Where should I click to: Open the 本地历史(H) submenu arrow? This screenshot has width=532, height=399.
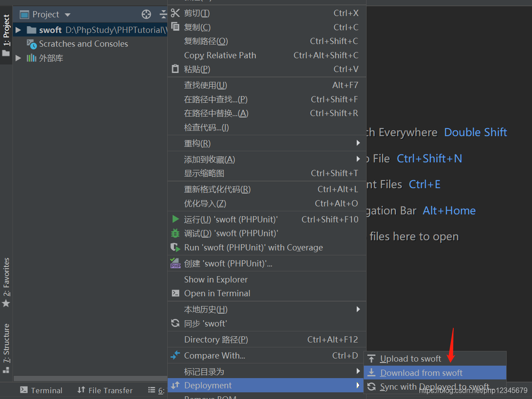[358, 309]
